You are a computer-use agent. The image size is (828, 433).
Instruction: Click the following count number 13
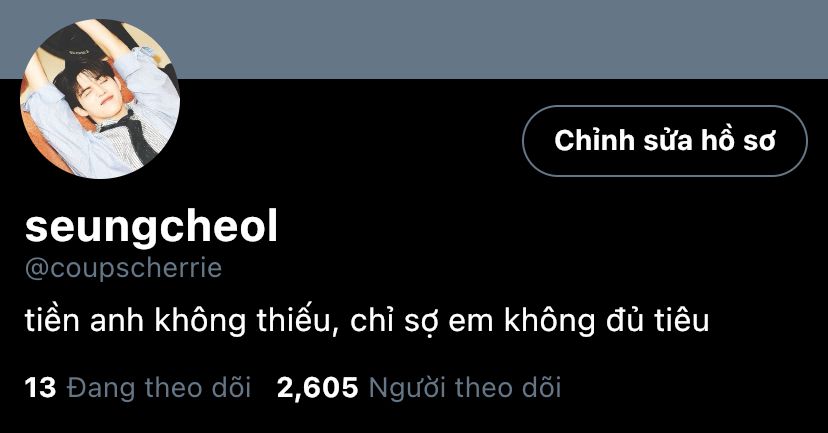coord(40,388)
